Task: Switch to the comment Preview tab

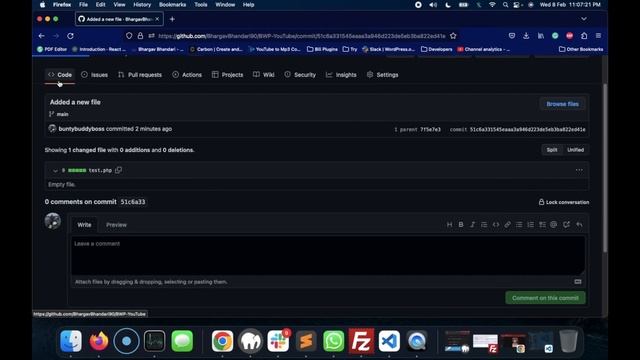Action: [x=116, y=225]
